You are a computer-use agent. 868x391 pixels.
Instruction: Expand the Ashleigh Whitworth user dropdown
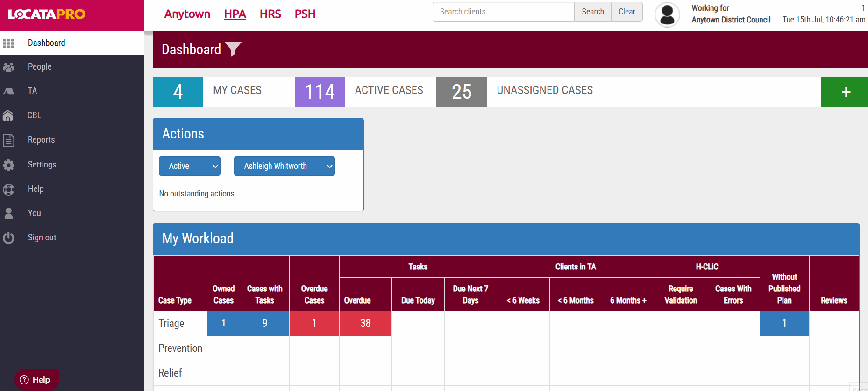(285, 166)
